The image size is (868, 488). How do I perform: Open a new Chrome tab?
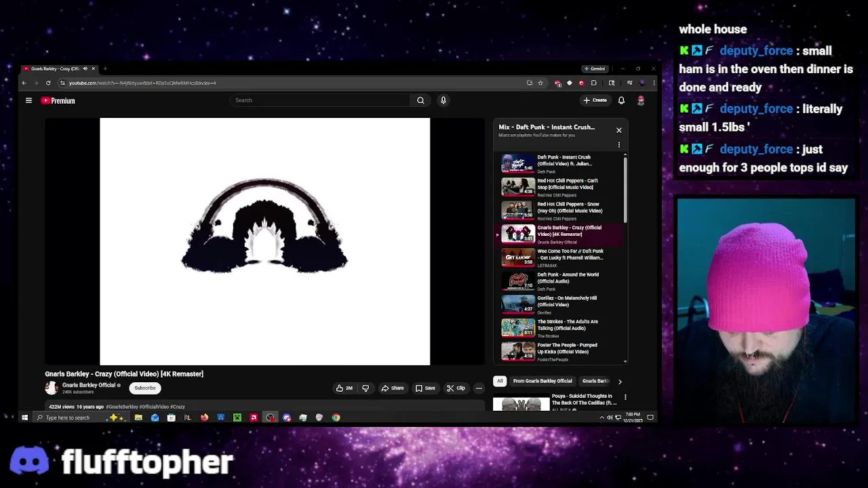point(105,68)
